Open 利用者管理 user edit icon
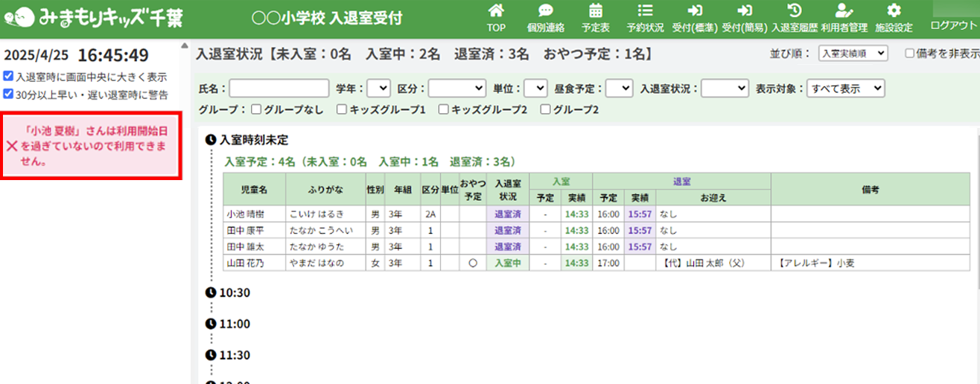The height and width of the screenshot is (384, 980). (843, 11)
